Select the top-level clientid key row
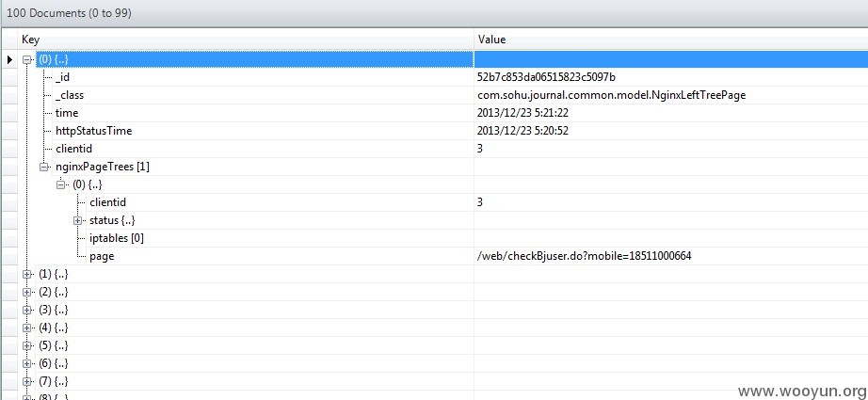Viewport: 868px width, 400px height. coord(73,149)
